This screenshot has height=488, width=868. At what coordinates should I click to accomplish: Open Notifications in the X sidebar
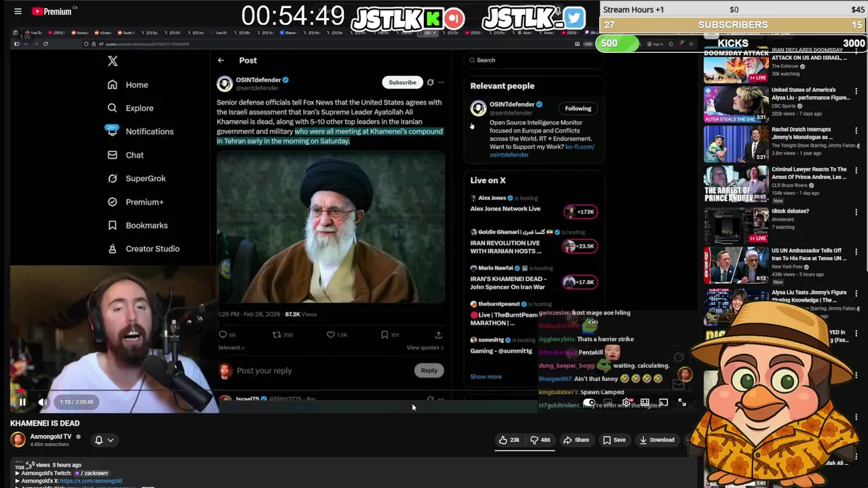pos(140,131)
